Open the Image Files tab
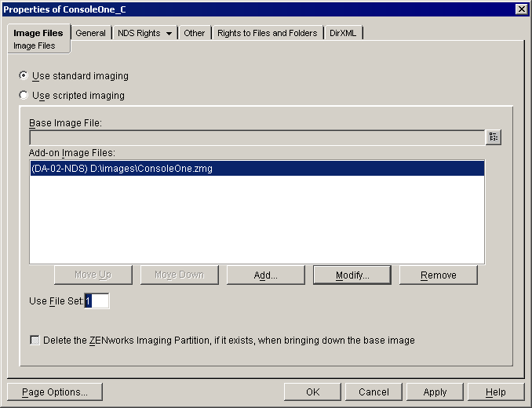Screen dimensions: 532x408 tap(38, 33)
